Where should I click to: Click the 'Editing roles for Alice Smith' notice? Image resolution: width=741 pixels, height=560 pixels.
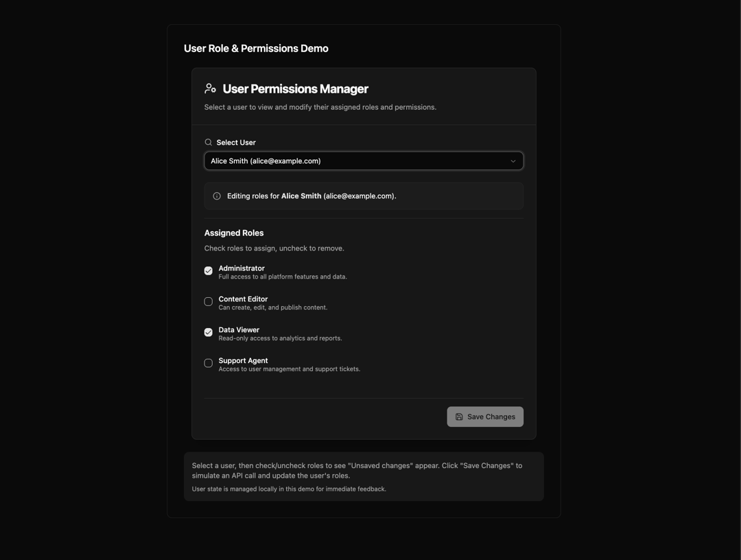click(364, 196)
